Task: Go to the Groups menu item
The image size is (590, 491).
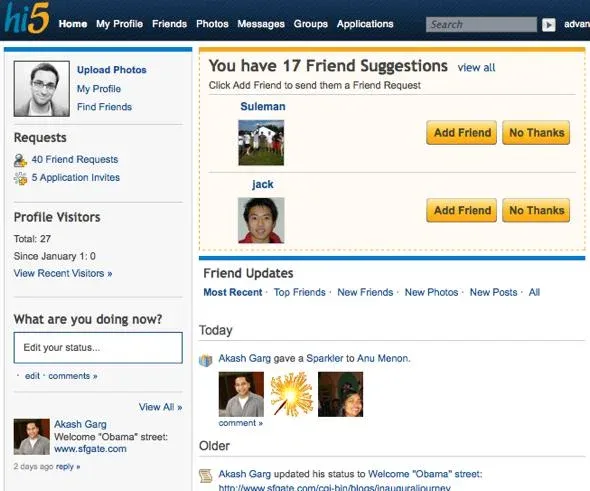Action: point(310,24)
